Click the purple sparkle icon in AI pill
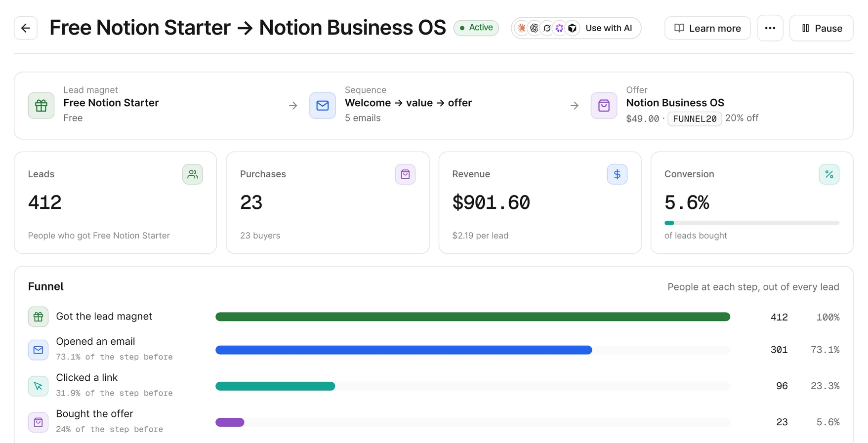 [x=559, y=28]
